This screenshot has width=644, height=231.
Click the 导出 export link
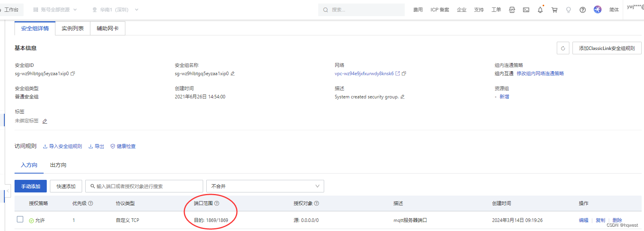pos(96,146)
